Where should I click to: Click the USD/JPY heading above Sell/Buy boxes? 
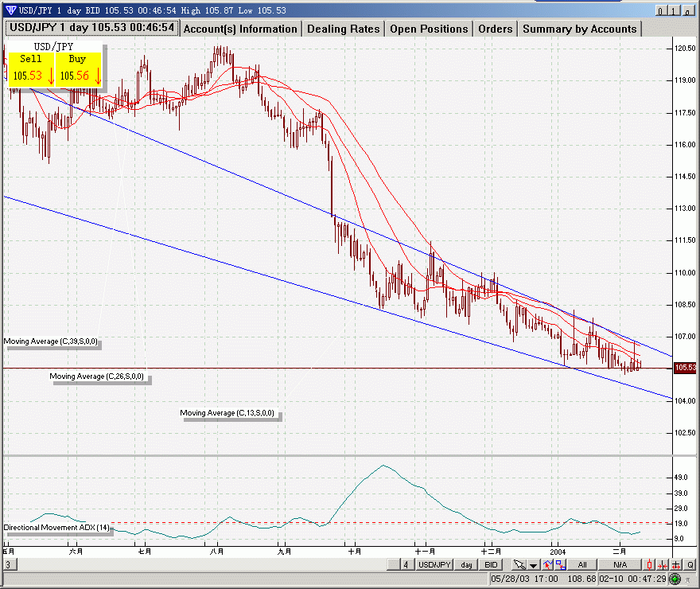pyautogui.click(x=53, y=46)
